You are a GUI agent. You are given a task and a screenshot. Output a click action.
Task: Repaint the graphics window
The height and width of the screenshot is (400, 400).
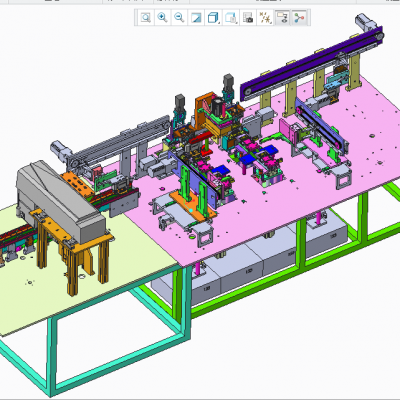point(196,17)
